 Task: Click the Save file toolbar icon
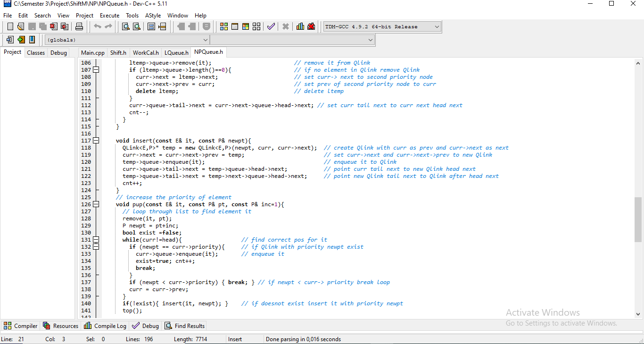(32, 26)
